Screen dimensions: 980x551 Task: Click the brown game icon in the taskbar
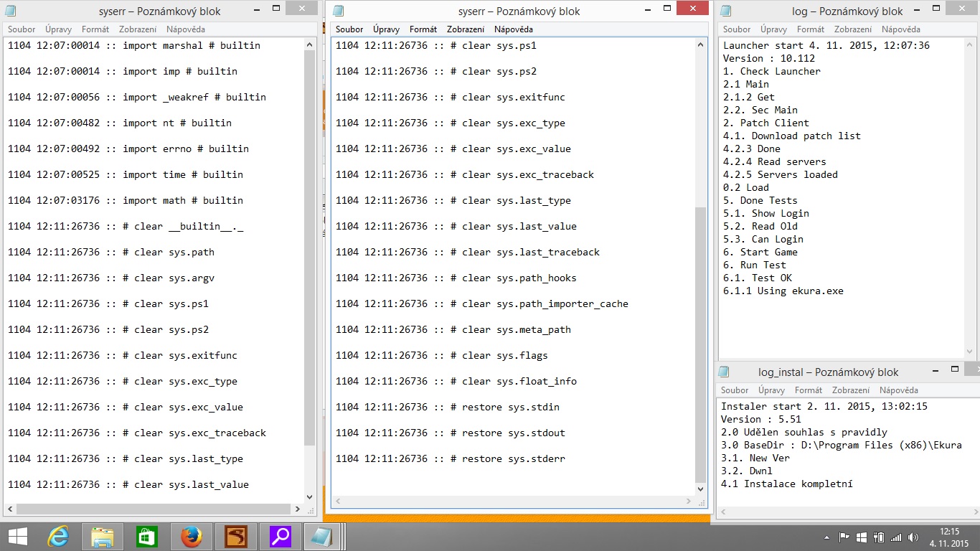click(236, 536)
